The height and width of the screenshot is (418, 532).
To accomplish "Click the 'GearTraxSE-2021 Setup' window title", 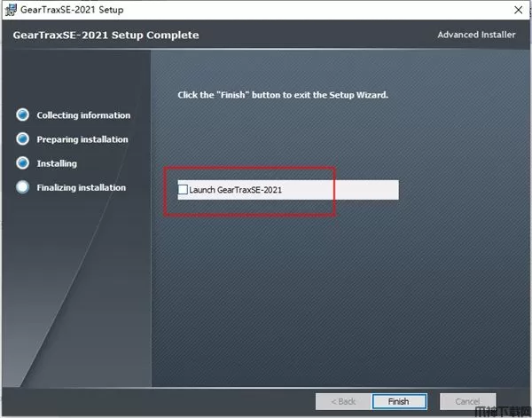I will [72, 10].
